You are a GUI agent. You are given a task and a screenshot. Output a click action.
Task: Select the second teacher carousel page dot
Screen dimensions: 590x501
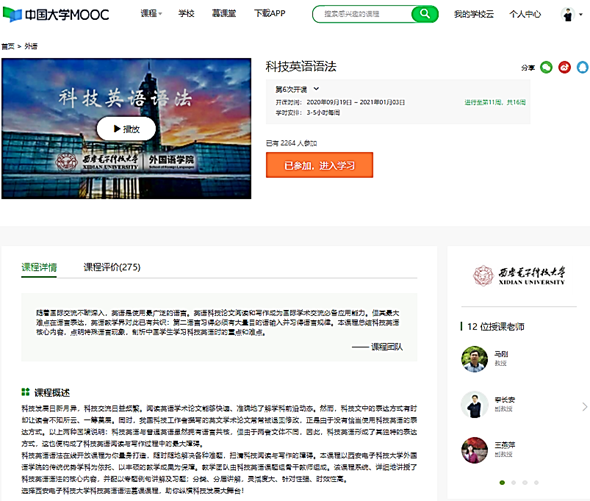[513, 482]
